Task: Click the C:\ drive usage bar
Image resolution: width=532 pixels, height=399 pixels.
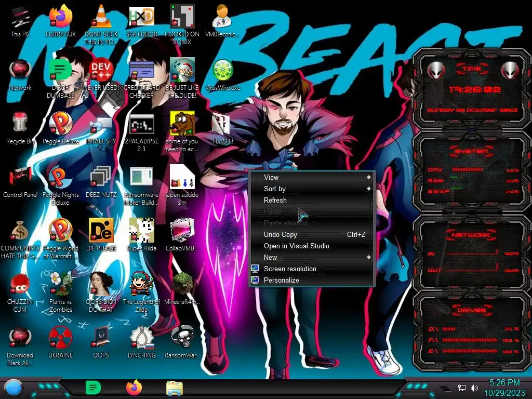Action: [x=449, y=329]
